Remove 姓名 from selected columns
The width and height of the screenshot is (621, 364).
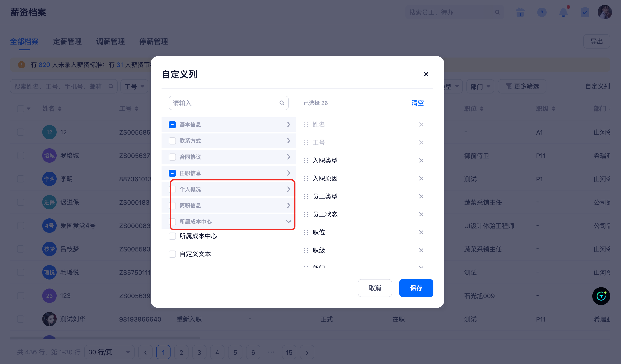421,124
